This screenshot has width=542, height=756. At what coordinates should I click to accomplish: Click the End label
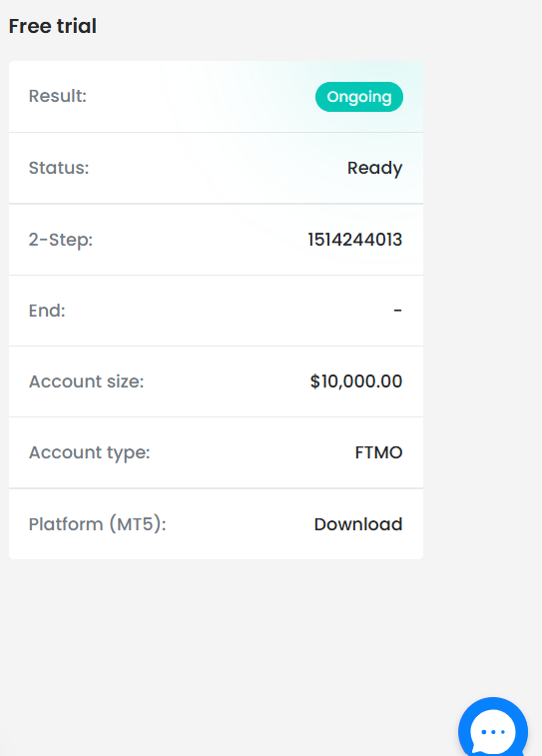[47, 311]
